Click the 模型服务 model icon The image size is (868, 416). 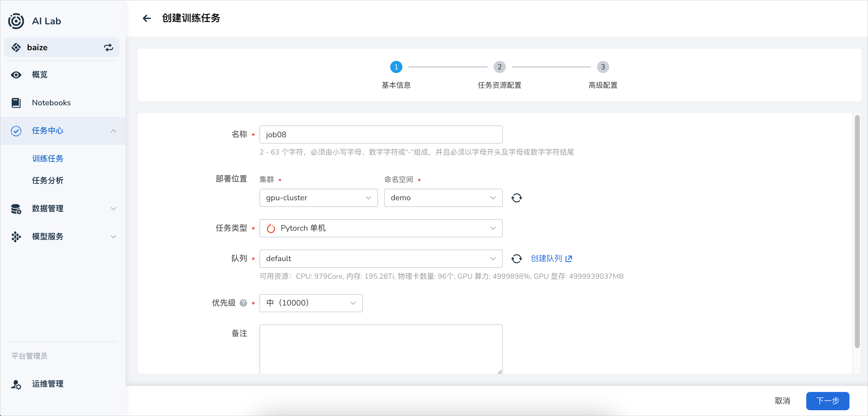[16, 237]
